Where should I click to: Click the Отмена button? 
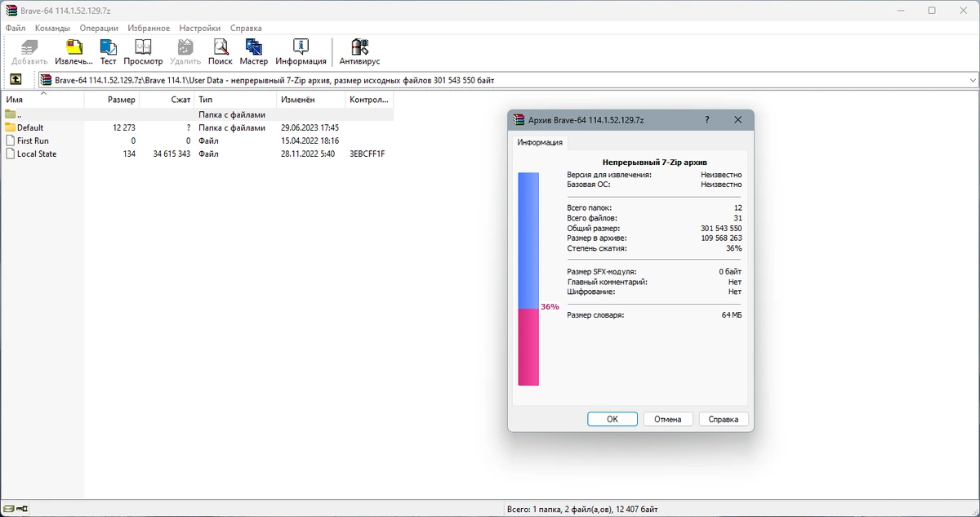pos(668,419)
